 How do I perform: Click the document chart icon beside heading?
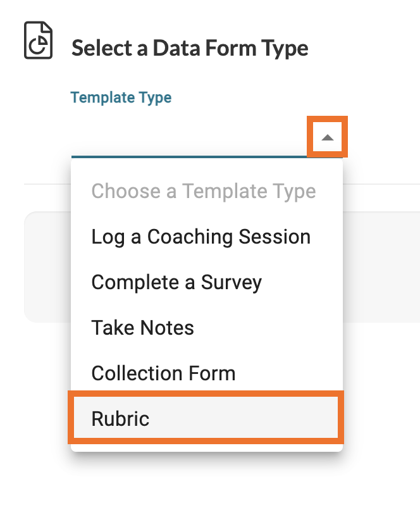(38, 40)
